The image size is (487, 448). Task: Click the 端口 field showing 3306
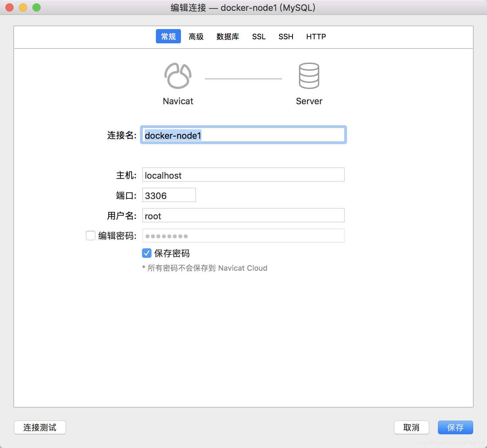[169, 195]
